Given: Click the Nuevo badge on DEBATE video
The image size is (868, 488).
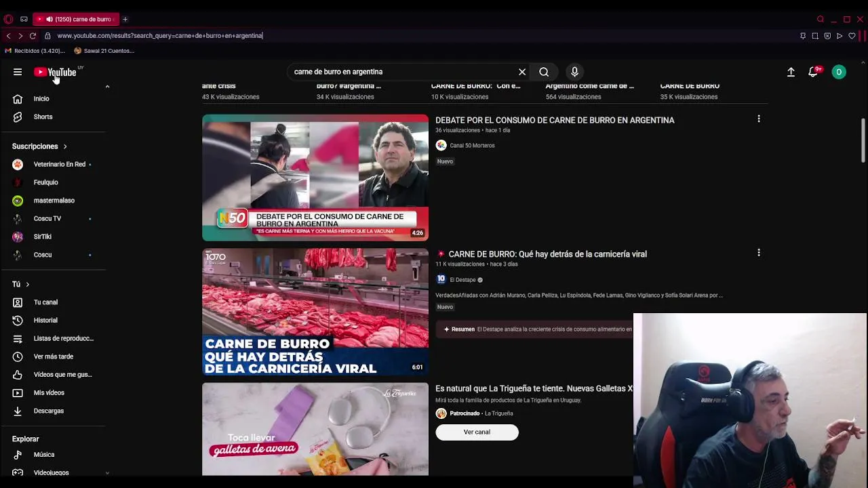Looking at the screenshot, I should coord(445,161).
